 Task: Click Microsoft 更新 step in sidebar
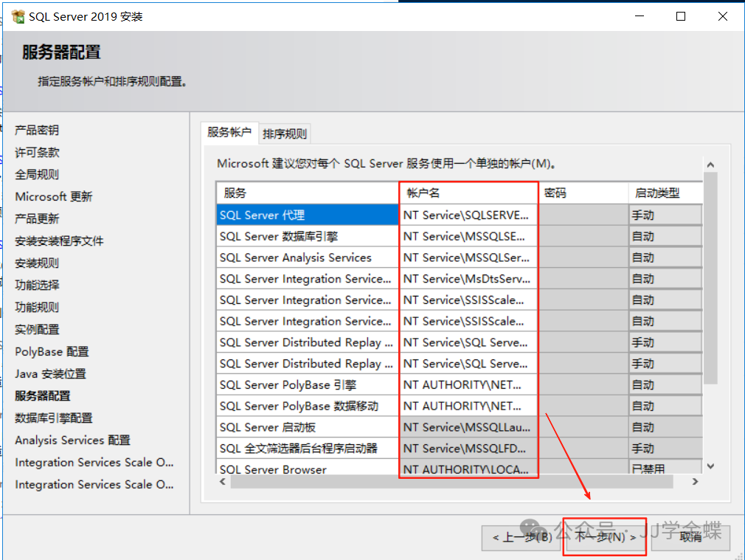pyautogui.click(x=53, y=197)
